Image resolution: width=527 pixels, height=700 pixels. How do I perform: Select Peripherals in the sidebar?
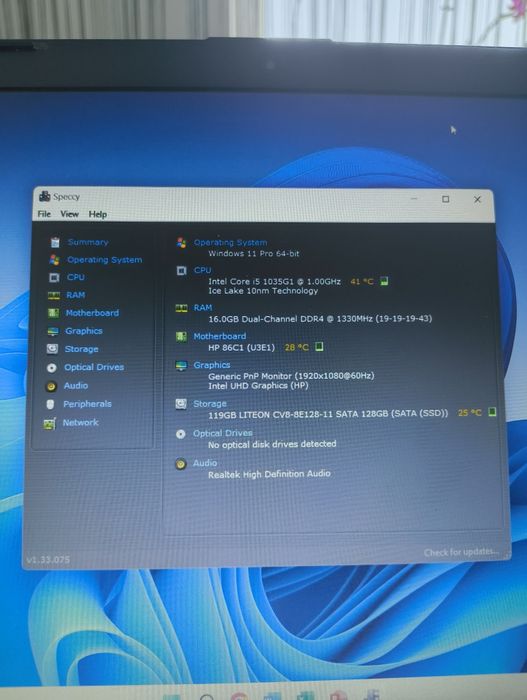click(x=87, y=404)
